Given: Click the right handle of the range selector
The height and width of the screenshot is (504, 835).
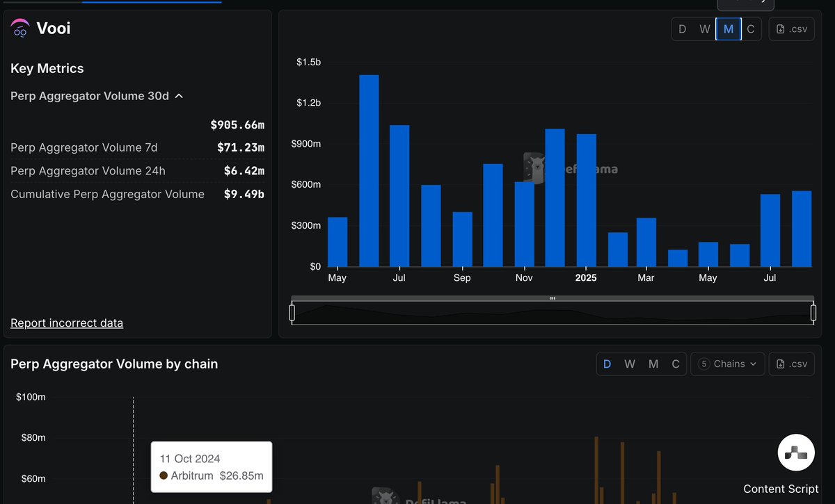Looking at the screenshot, I should point(813,313).
